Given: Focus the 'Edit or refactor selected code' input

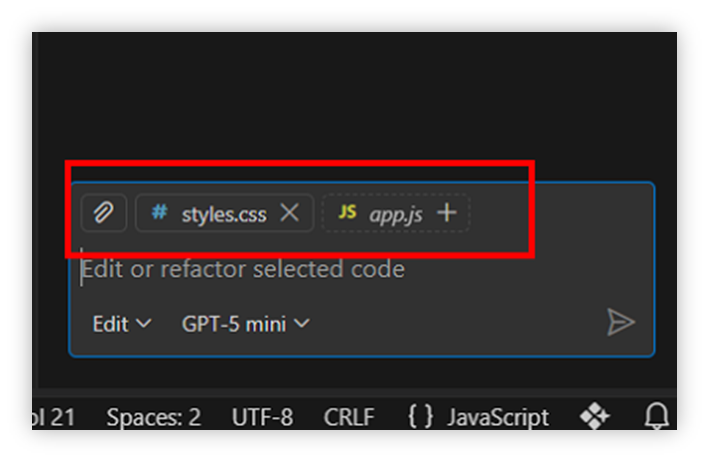Looking at the screenshot, I should point(300,270).
